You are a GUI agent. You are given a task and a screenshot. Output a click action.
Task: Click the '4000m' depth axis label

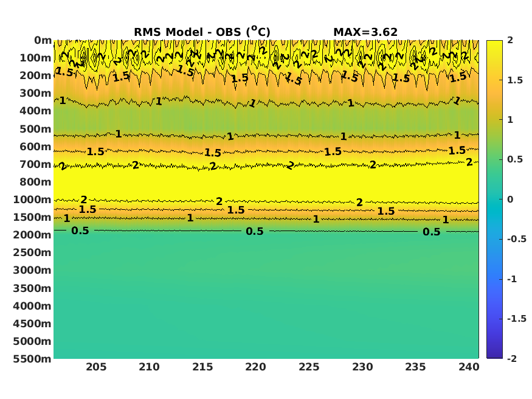[x=33, y=307]
